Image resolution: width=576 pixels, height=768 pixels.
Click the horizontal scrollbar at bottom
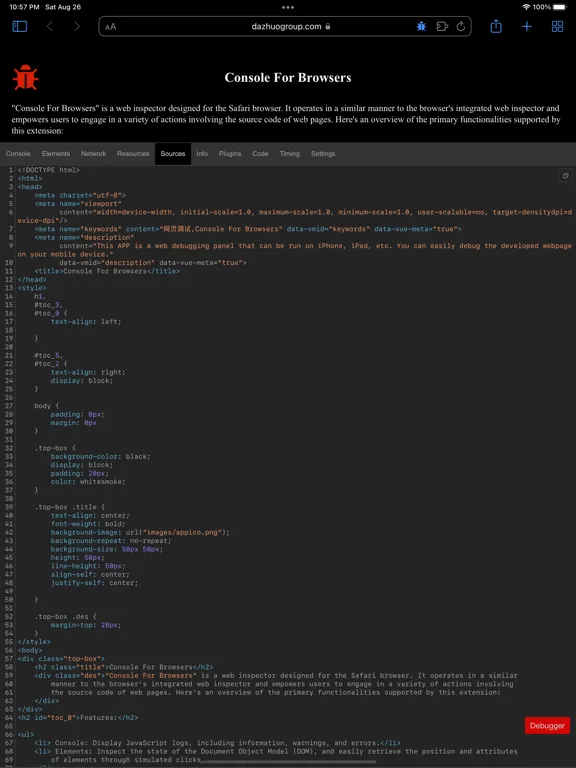[288, 762]
